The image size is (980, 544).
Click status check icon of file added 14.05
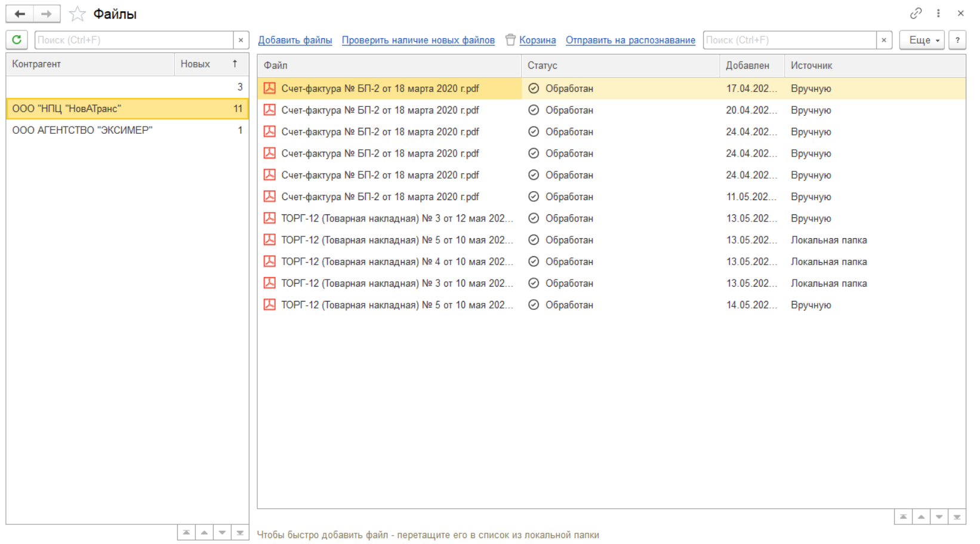tap(534, 305)
